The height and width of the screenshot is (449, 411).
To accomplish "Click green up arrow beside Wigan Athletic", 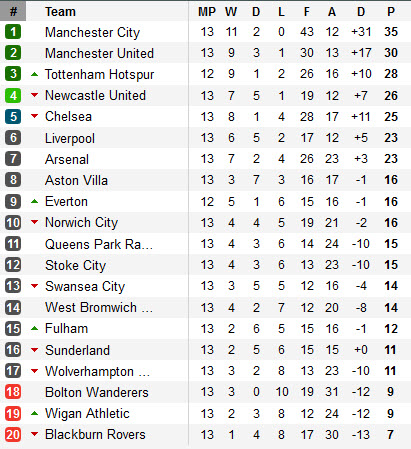I will (x=34, y=414).
